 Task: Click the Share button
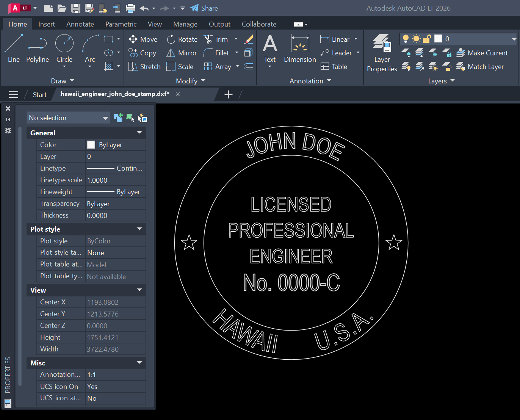(x=204, y=8)
